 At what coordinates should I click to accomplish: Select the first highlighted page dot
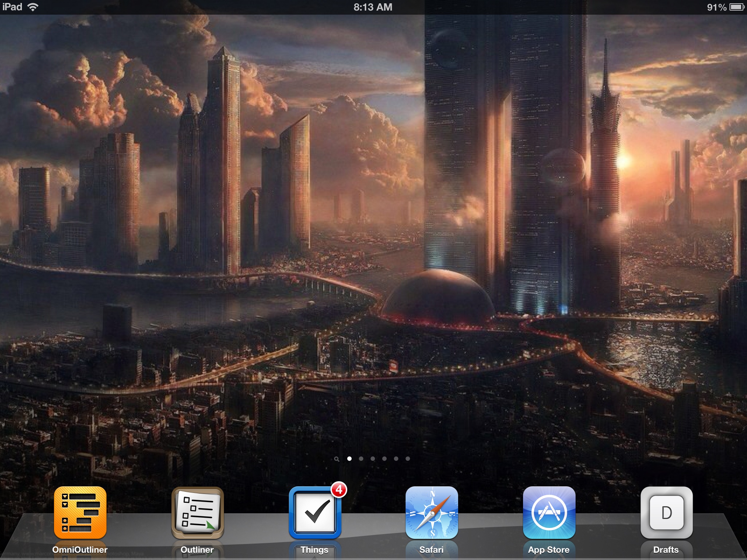point(349,459)
